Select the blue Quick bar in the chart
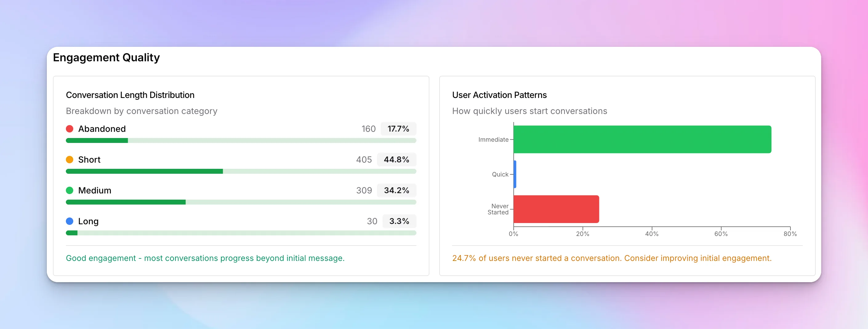 click(x=515, y=174)
